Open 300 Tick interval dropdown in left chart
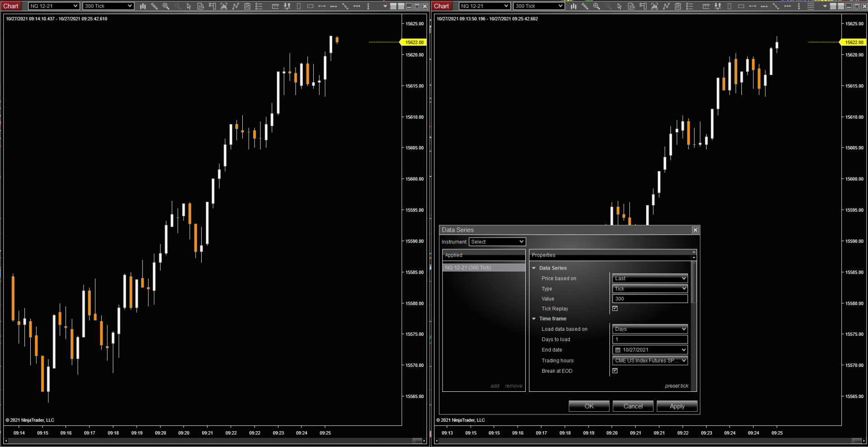Screen dimensions: 868x447 point(108,6)
